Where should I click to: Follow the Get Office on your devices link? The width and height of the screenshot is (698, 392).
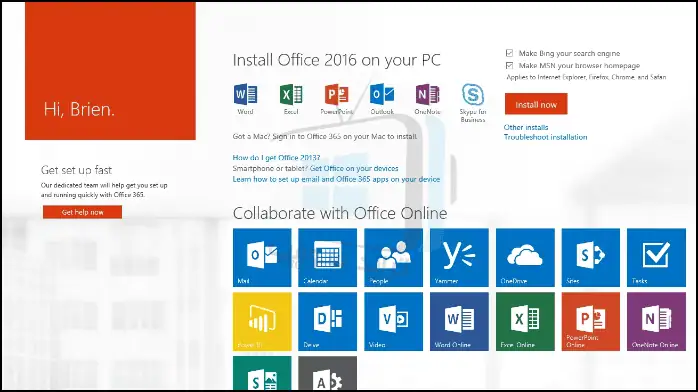(x=354, y=168)
